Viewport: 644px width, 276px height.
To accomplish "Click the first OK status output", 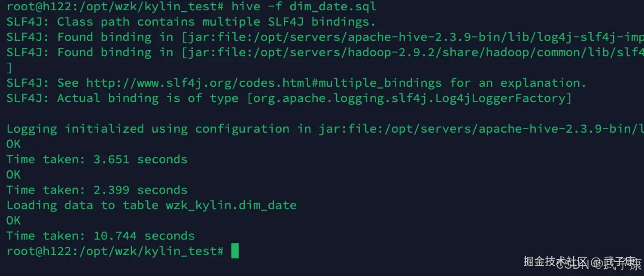I will 13,144.
